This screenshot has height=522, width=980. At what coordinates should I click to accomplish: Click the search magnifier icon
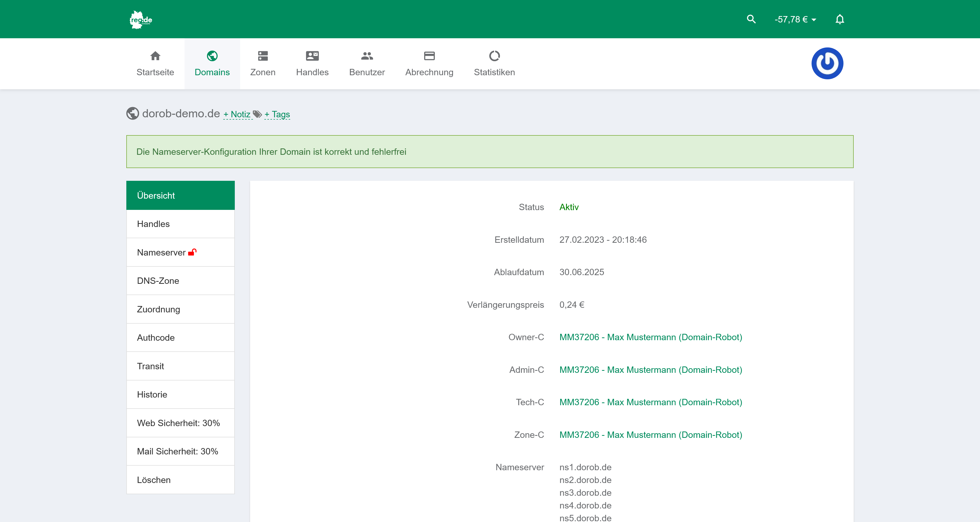click(x=751, y=19)
